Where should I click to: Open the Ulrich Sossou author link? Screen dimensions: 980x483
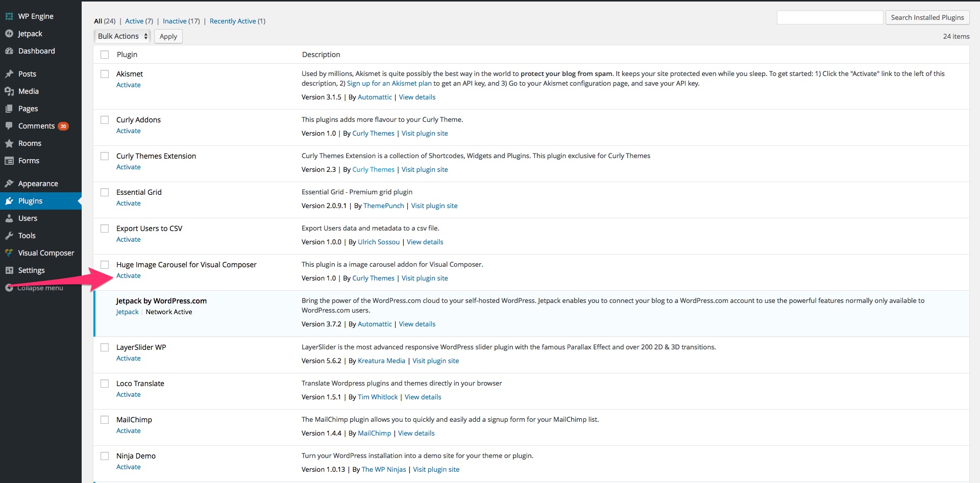click(x=379, y=242)
